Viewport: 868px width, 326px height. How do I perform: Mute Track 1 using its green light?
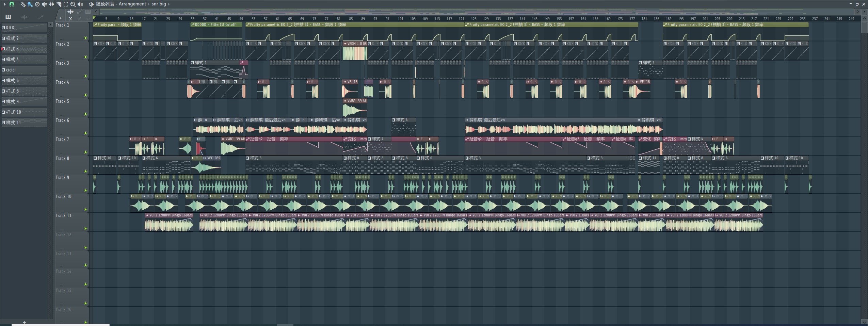pos(85,38)
